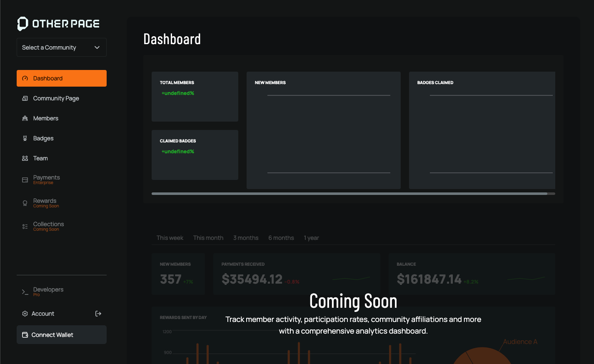Switch to the This month time filter
The width and height of the screenshot is (594, 364).
pyautogui.click(x=208, y=238)
